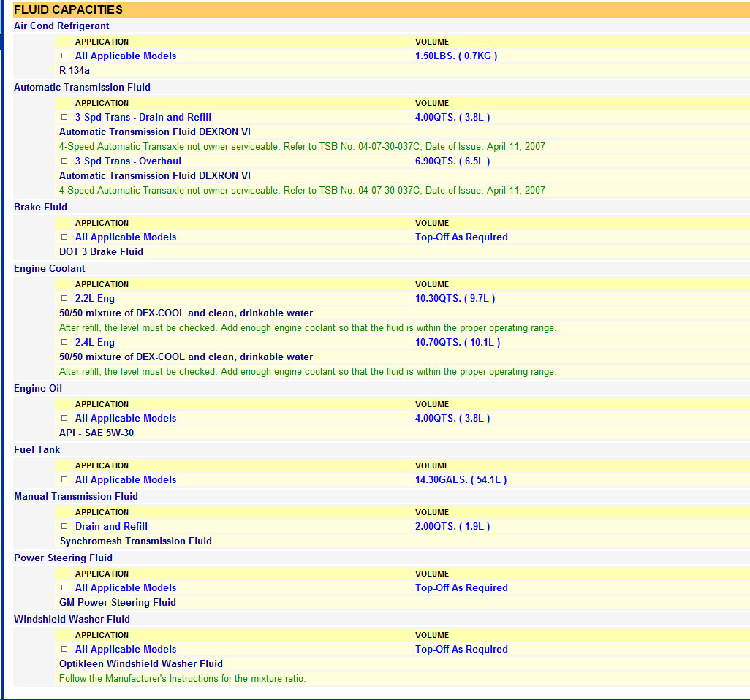Check the box beside 3 Spd Trans - Drain and Refill
The image size is (750, 700).
point(64,118)
